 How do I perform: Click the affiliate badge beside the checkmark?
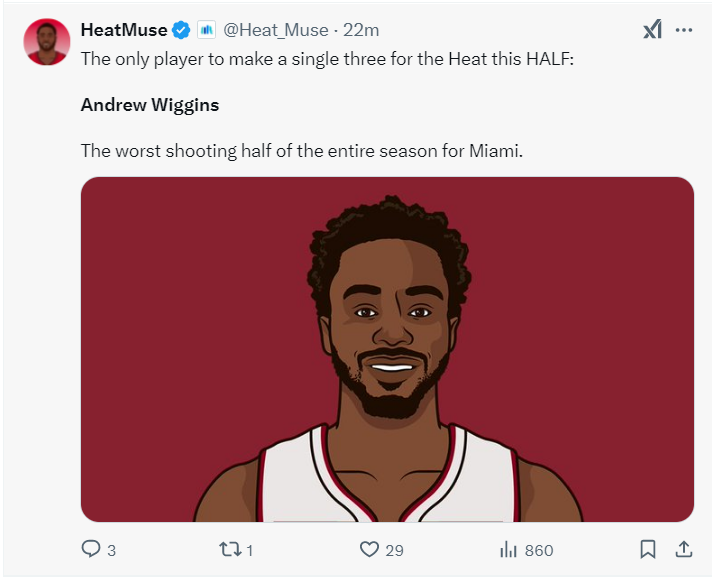206,30
